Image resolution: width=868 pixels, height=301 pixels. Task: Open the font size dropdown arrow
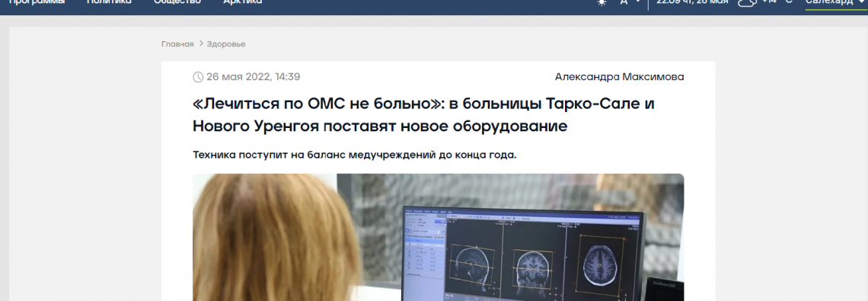point(638,2)
